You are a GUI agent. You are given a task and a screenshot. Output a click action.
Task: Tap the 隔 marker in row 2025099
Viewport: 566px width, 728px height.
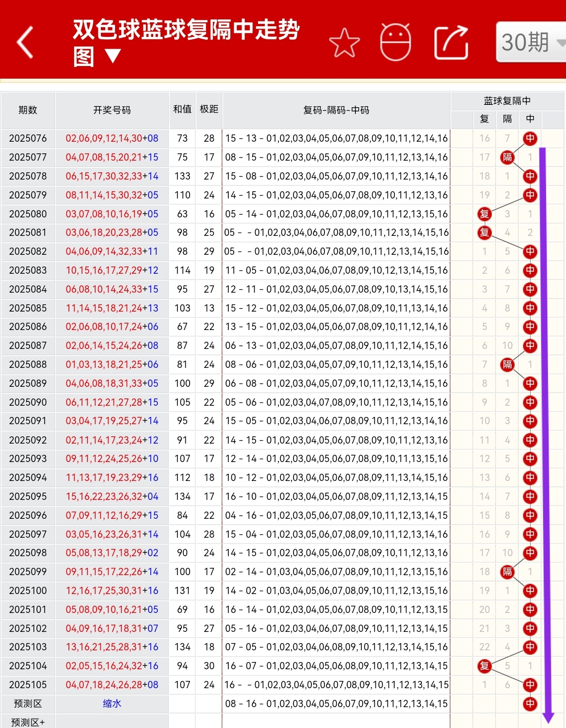pyautogui.click(x=506, y=572)
